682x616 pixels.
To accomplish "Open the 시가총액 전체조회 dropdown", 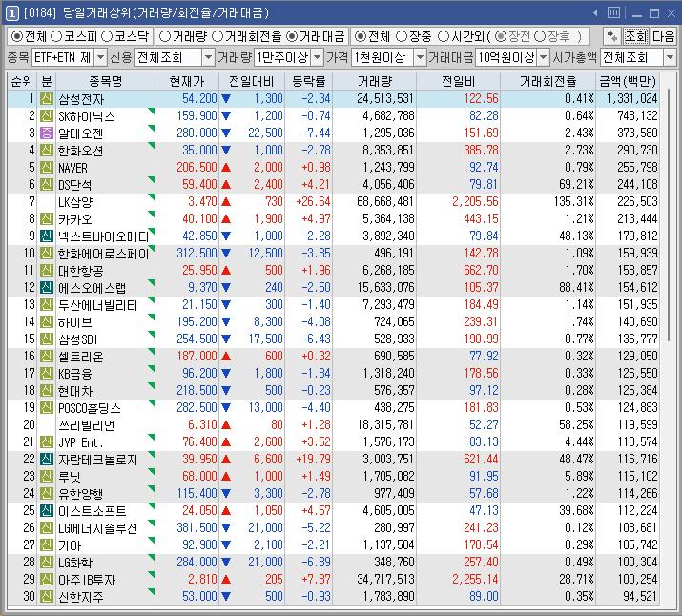I will tap(670, 57).
